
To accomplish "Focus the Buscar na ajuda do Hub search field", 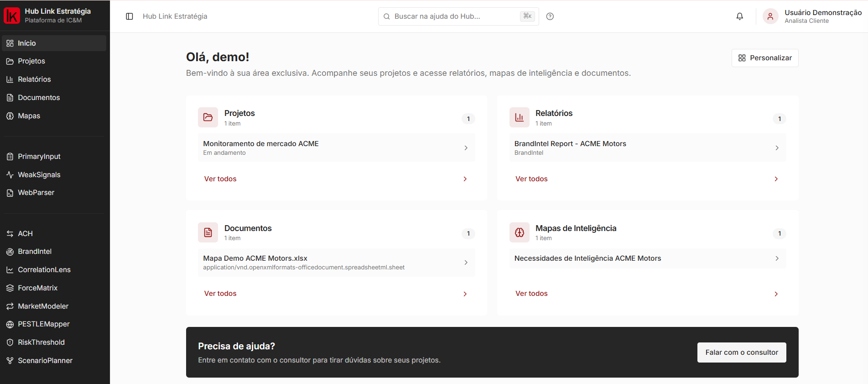I will (x=458, y=16).
